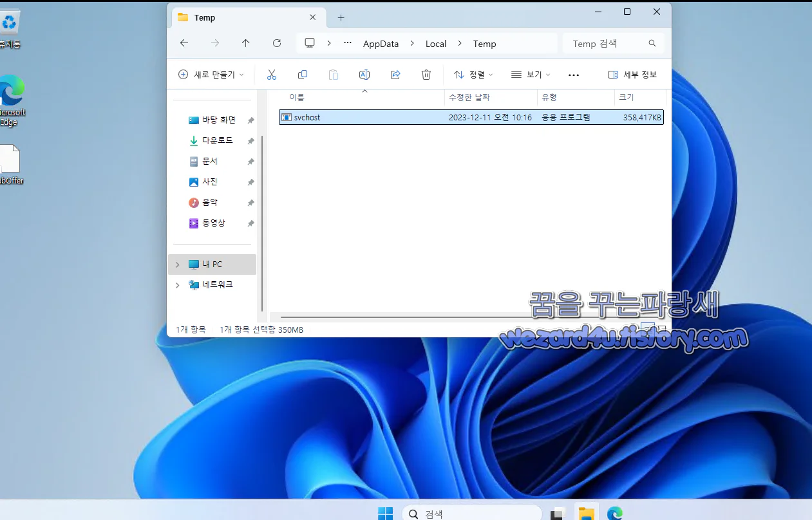Select 음악 in navigation pane
812x520 pixels.
(x=210, y=203)
